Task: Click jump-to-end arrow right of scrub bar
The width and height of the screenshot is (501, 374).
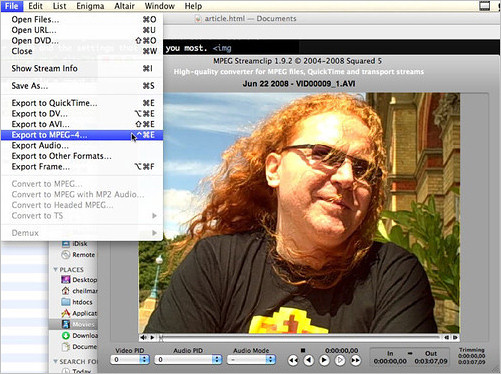Action: 455,337
